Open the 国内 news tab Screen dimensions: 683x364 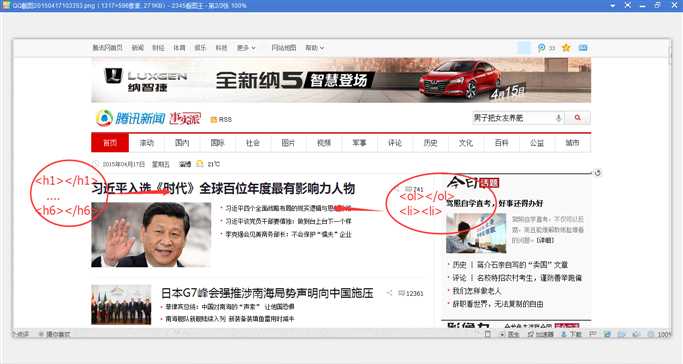tap(182, 143)
